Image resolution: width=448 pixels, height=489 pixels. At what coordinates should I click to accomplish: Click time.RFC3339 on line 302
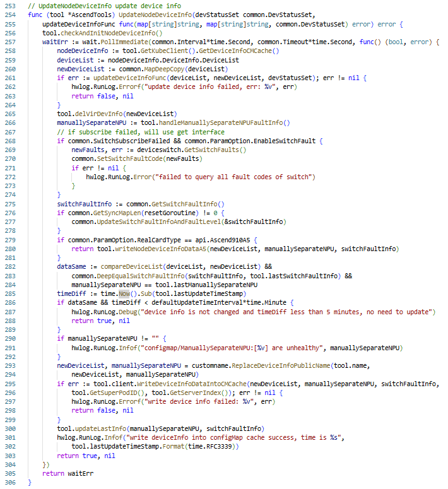210,447
